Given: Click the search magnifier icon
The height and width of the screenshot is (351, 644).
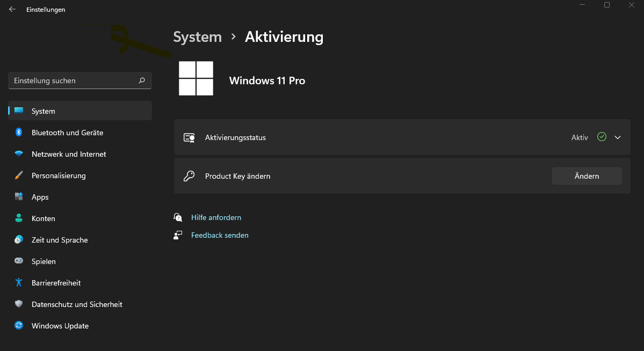Looking at the screenshot, I should coord(142,81).
